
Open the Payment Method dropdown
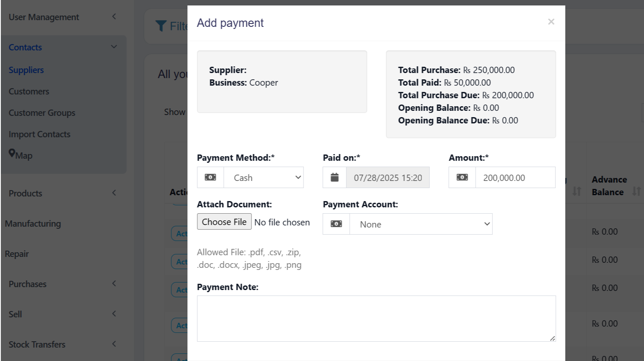[x=264, y=178]
